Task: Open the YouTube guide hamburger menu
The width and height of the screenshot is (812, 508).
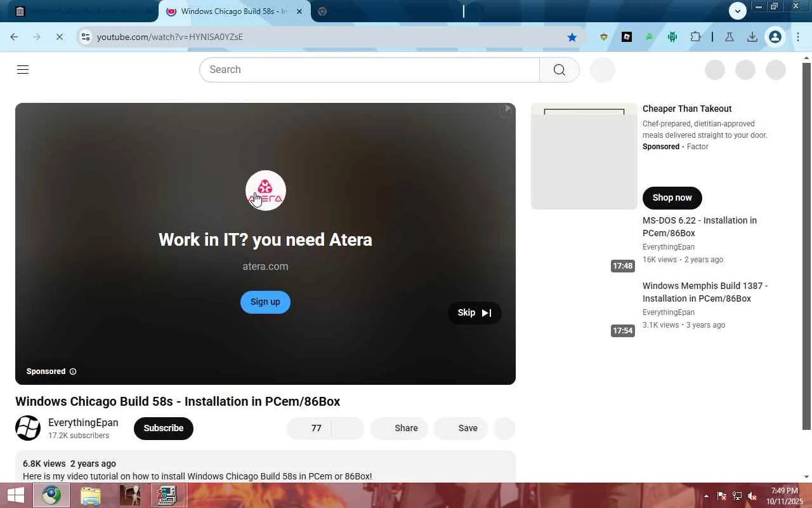Action: [x=23, y=70]
